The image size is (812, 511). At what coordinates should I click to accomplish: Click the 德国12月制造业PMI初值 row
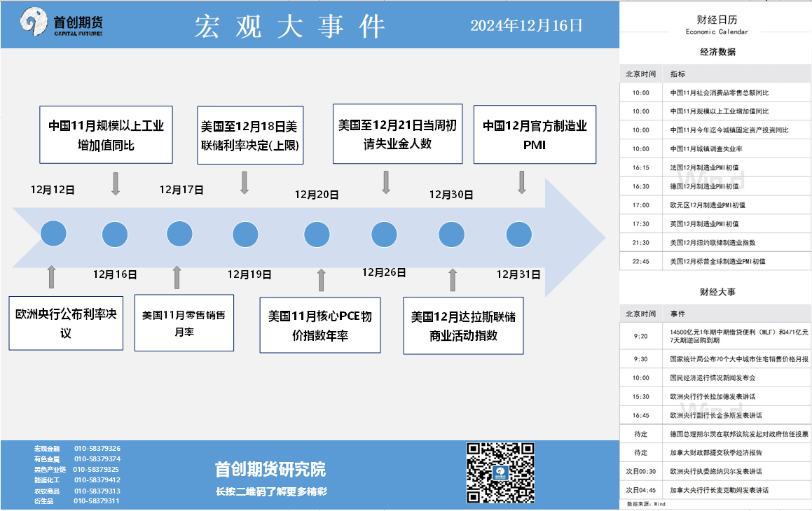715,186
